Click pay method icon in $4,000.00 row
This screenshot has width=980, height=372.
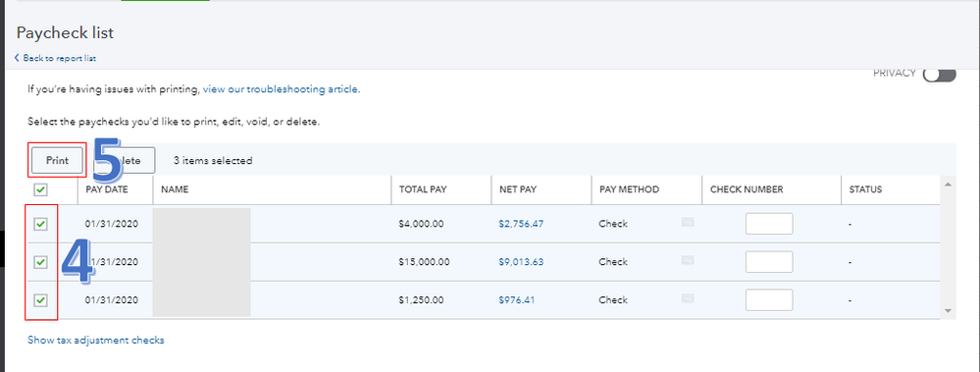pyautogui.click(x=688, y=222)
